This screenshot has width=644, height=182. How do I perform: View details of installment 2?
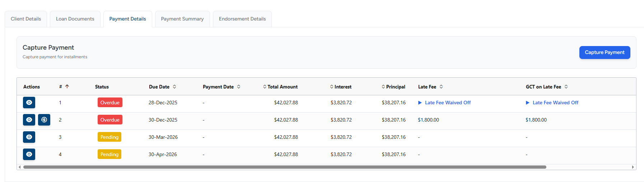click(x=29, y=120)
